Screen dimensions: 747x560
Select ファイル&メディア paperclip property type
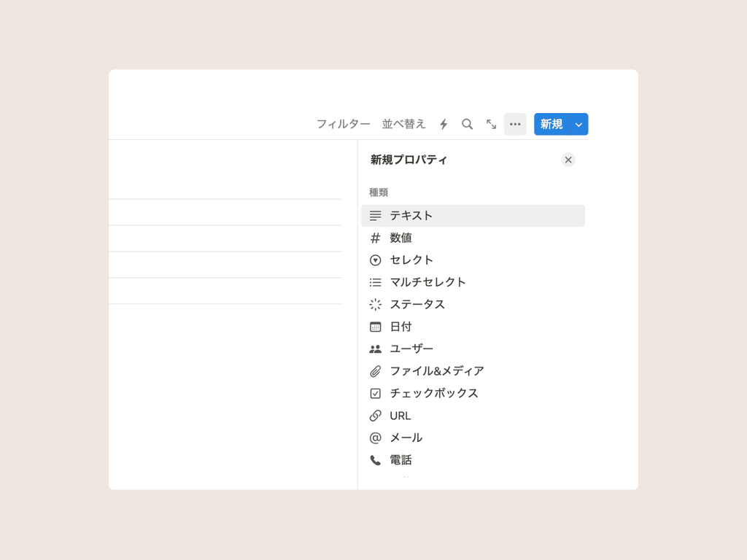click(x=473, y=371)
